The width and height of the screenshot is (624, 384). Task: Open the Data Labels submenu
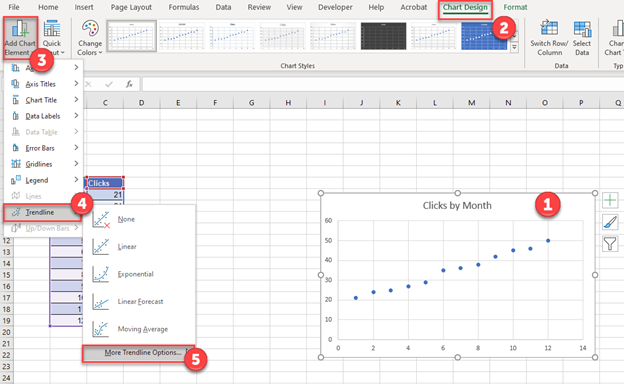point(44,116)
